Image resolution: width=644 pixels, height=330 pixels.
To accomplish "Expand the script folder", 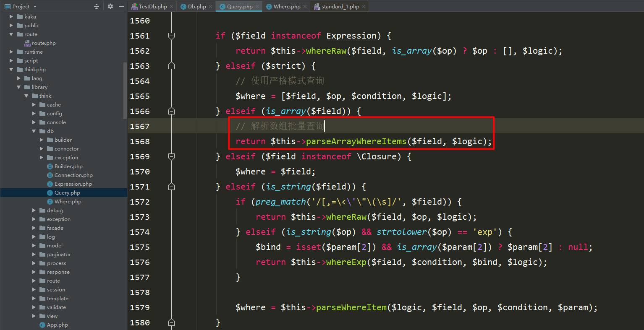I will (11, 61).
